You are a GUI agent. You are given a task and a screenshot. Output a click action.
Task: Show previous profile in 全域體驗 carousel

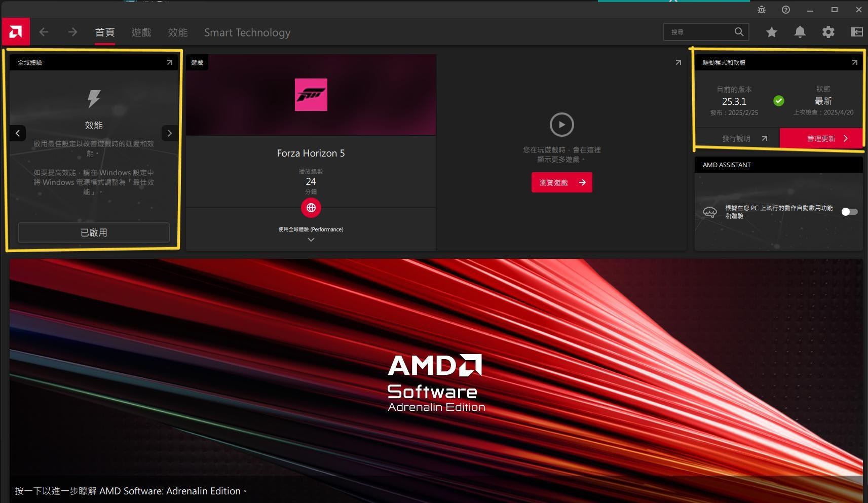pyautogui.click(x=18, y=133)
